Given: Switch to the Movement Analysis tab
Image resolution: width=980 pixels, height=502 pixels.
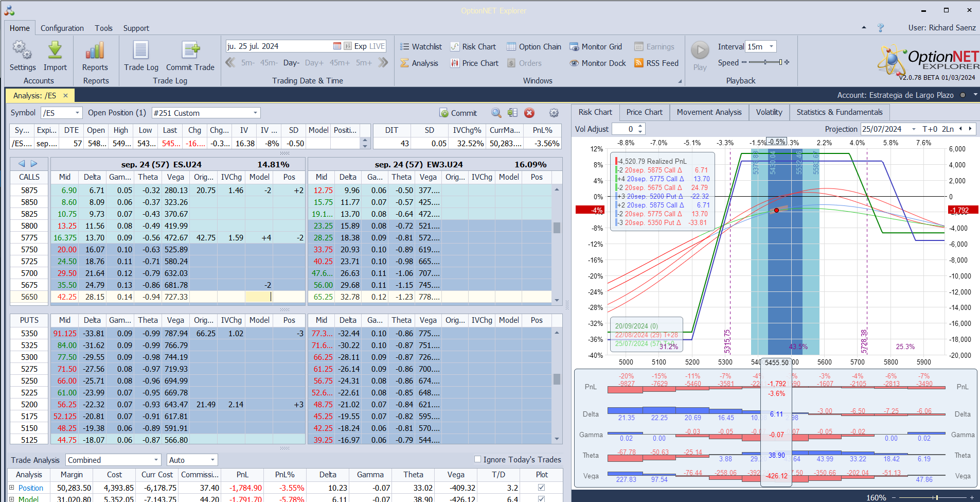Looking at the screenshot, I should 709,112.
